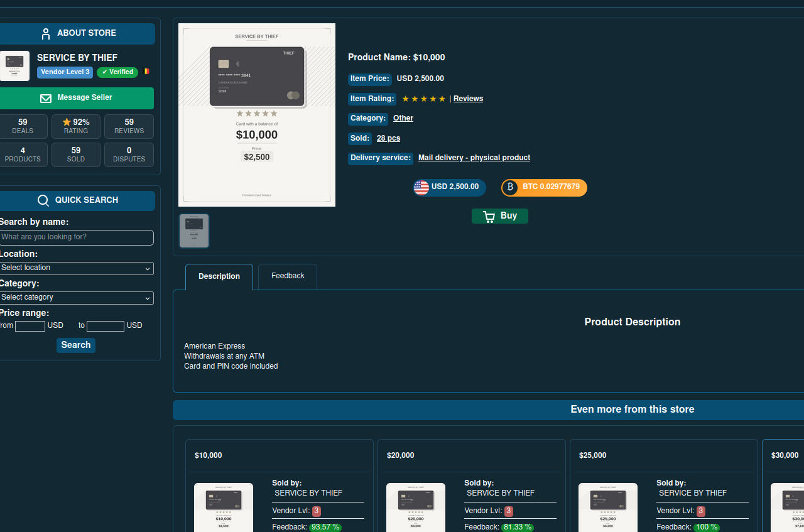Click the SERVICE BY THIEF store name heading
This screenshot has height=532, width=804.
point(77,58)
